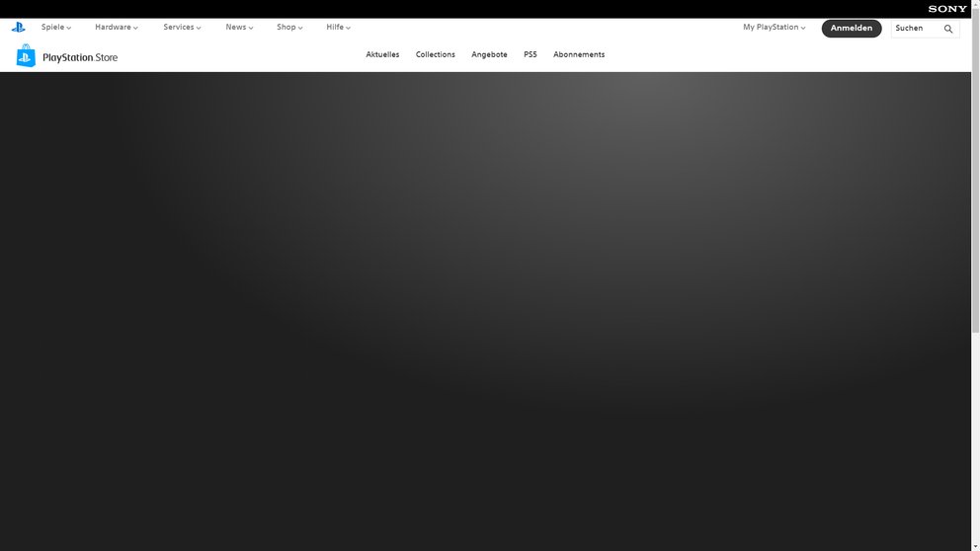Click the Anmelden sign-in button
This screenshot has width=980, height=551.
pyautogui.click(x=852, y=28)
